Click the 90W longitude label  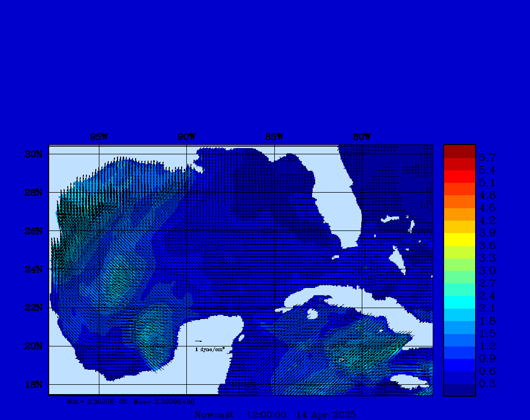tap(186, 137)
